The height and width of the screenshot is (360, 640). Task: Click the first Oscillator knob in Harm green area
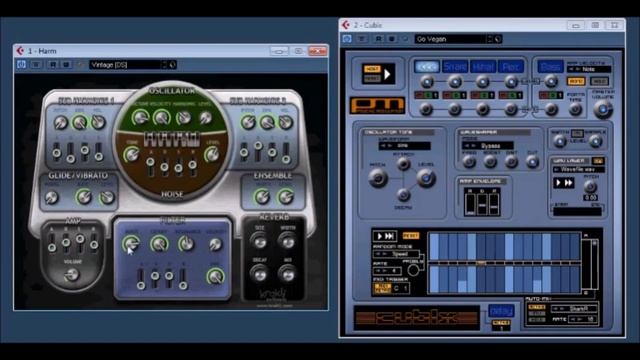[x=140, y=118]
